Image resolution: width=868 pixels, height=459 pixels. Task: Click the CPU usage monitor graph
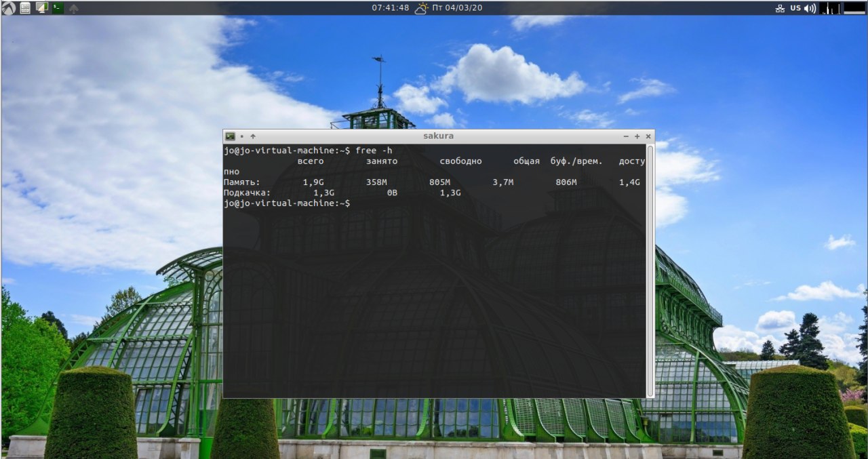(x=830, y=8)
